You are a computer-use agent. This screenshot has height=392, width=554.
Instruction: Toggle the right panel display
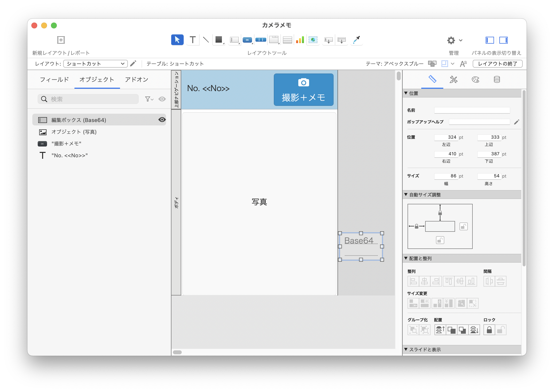coord(503,40)
